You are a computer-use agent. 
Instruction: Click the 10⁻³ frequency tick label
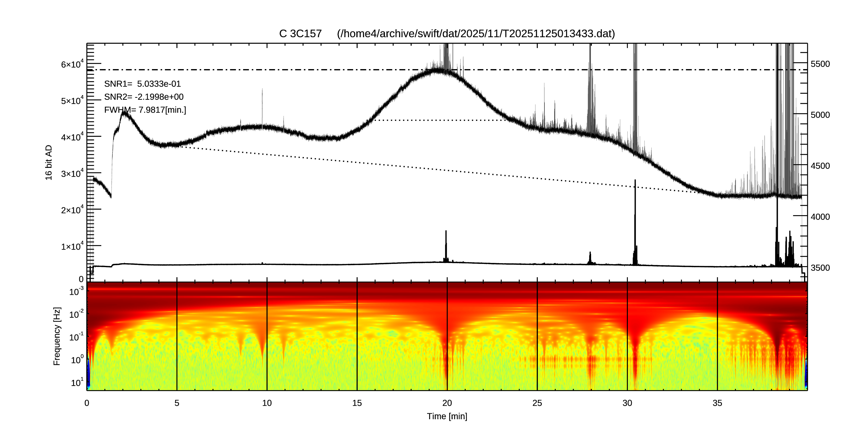(76, 291)
